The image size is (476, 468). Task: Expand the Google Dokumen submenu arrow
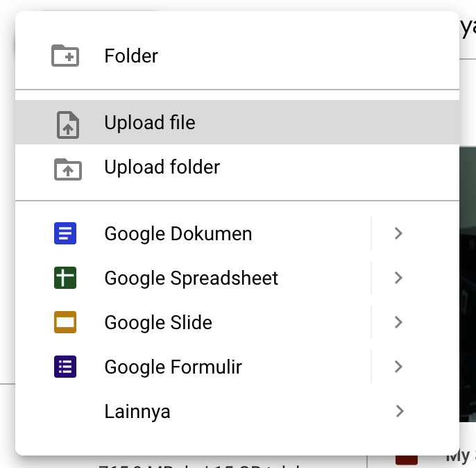pyautogui.click(x=398, y=233)
